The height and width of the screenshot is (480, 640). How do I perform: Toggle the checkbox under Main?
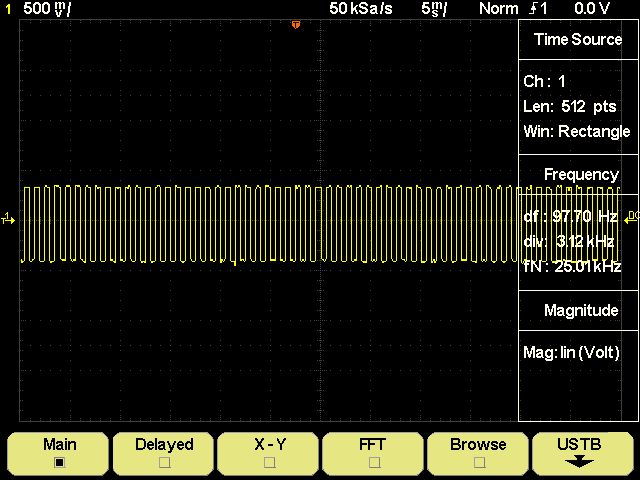(x=60, y=462)
